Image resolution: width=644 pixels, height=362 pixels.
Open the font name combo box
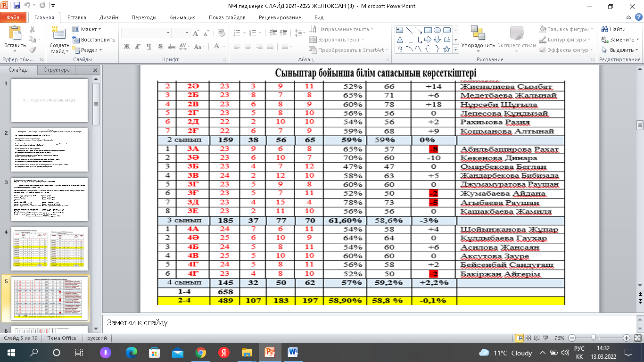tap(146, 33)
